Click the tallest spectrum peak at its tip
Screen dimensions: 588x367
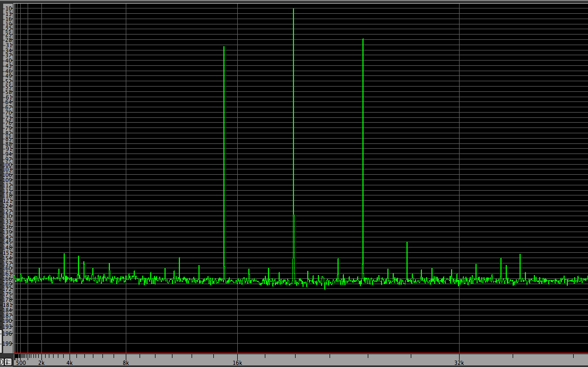(293, 9)
